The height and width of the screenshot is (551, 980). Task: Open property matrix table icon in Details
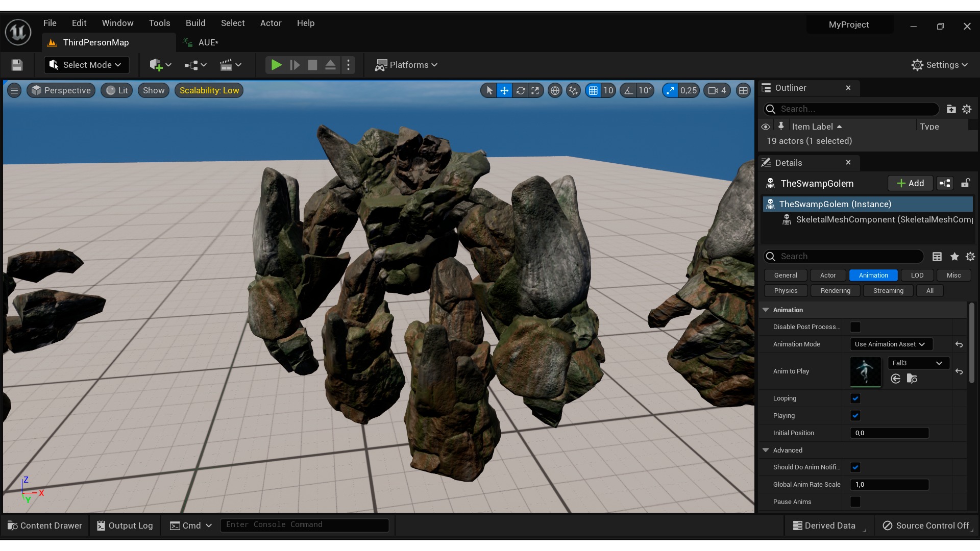[937, 257]
